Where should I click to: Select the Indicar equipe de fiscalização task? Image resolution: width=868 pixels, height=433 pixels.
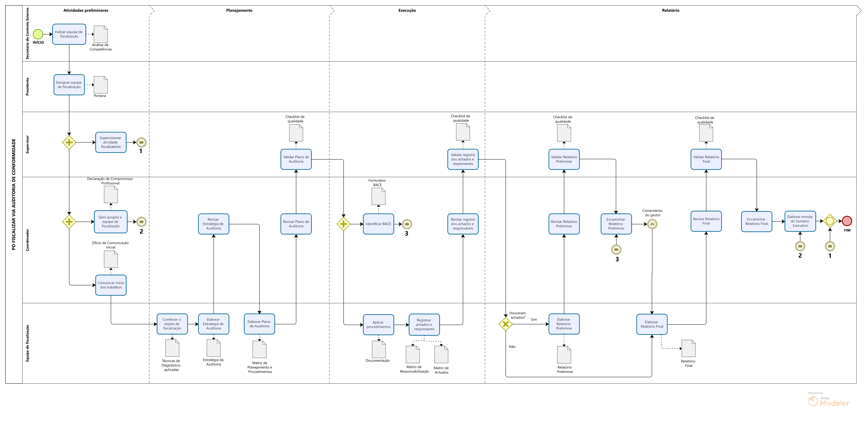coord(69,34)
